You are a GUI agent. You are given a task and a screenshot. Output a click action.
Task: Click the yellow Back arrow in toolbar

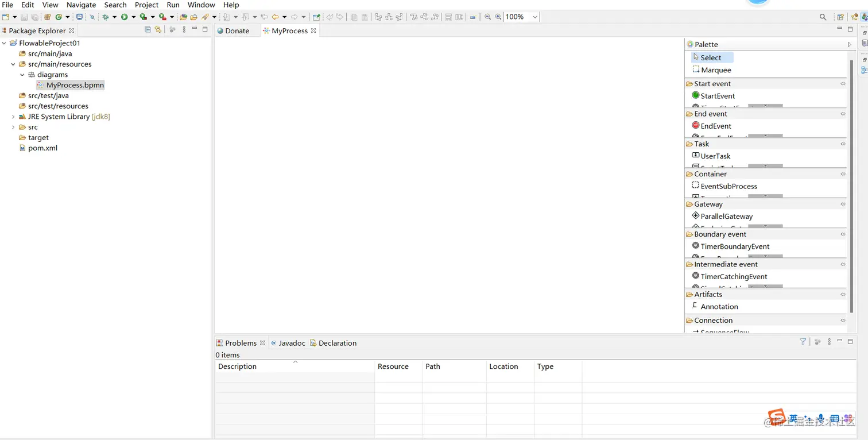pos(275,17)
